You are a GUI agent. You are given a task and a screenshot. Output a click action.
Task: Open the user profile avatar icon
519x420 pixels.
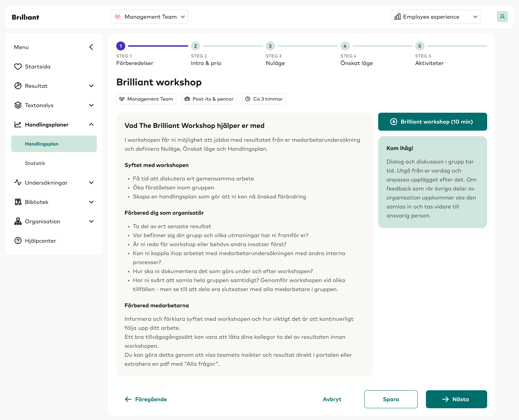point(502,17)
